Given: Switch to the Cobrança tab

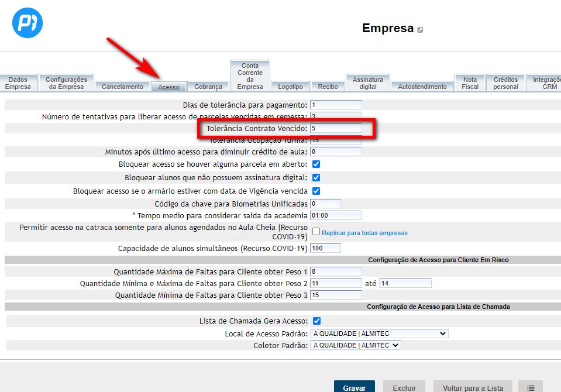Looking at the screenshot, I should pyautogui.click(x=208, y=87).
